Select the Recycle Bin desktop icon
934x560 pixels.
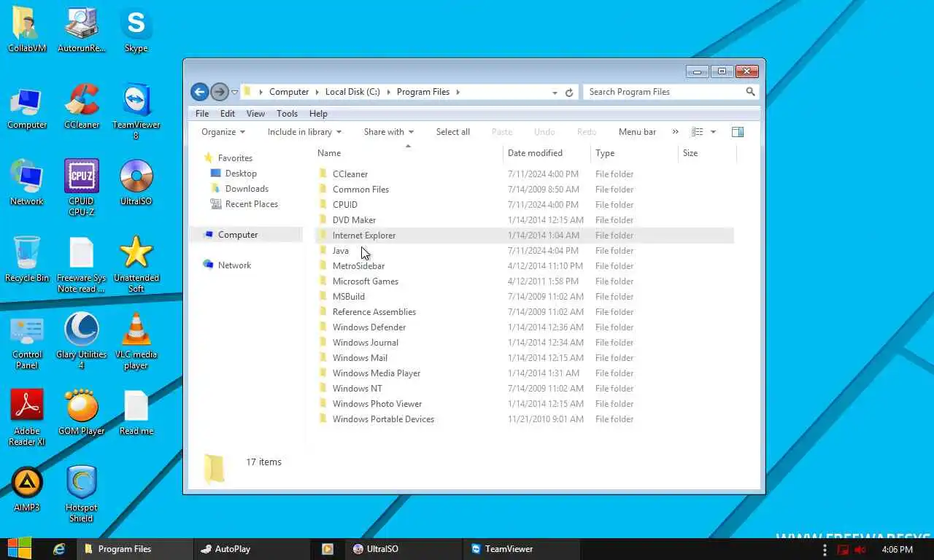pyautogui.click(x=27, y=260)
